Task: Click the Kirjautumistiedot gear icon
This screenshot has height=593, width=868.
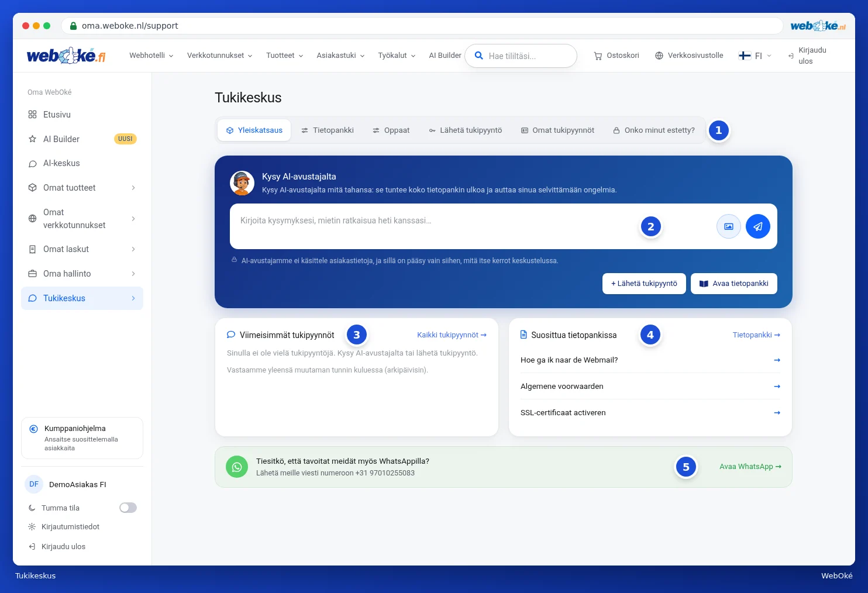Action: (32, 527)
